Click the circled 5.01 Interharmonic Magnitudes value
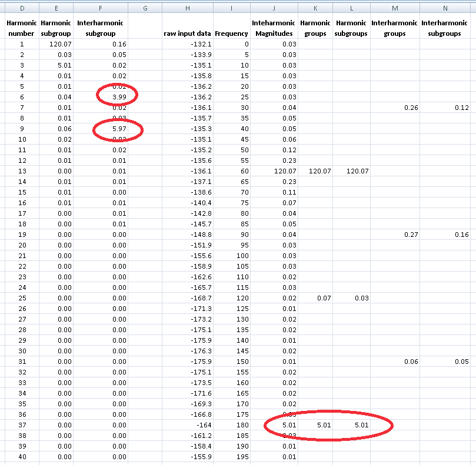This screenshot has width=476, height=465. click(291, 425)
